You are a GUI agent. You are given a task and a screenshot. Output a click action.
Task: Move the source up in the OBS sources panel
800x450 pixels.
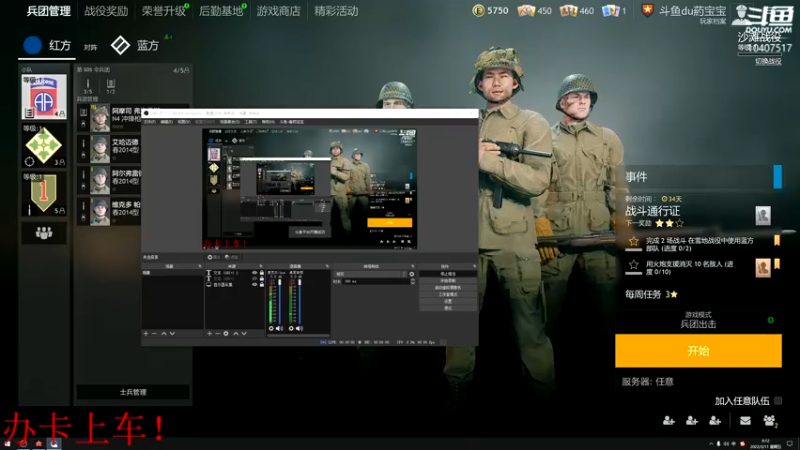click(236, 334)
